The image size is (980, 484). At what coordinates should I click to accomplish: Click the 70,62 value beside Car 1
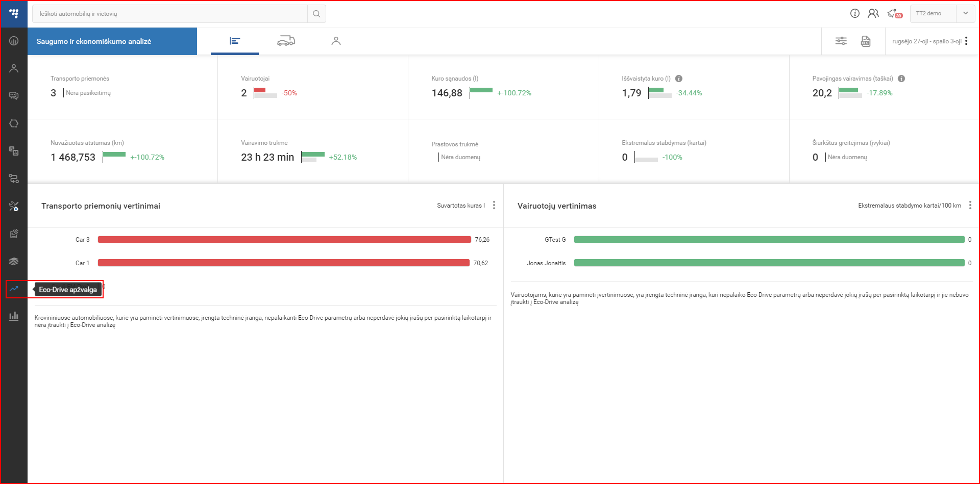coord(480,263)
